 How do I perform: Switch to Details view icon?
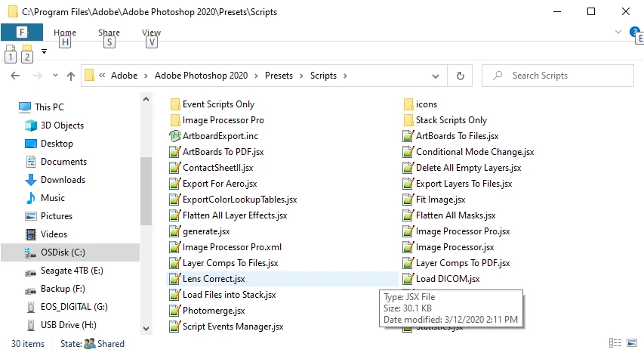click(x=615, y=342)
